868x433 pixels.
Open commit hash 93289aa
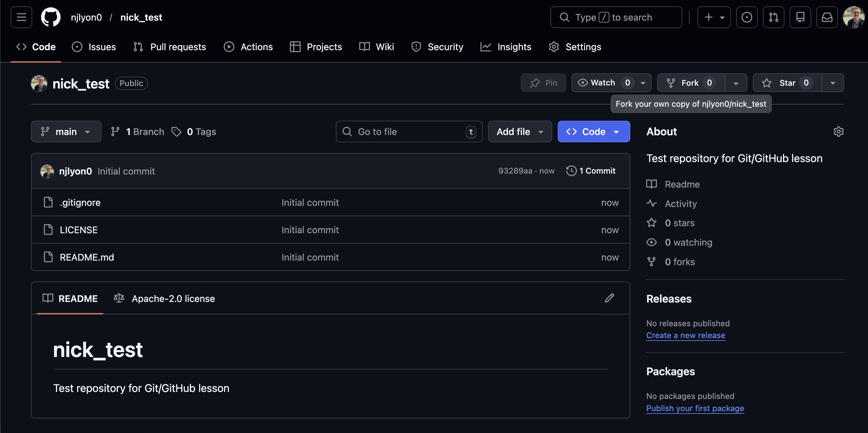(515, 171)
